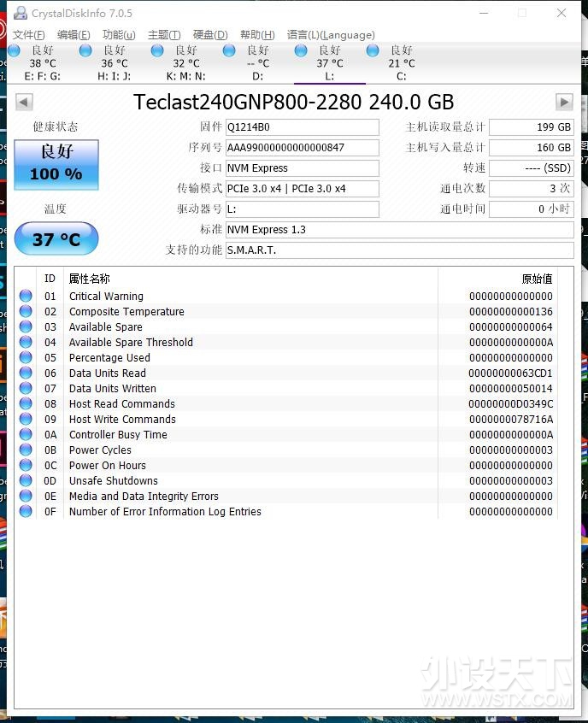Click the rotation rate field ---- (SSD)
The image size is (588, 723).
point(532,168)
